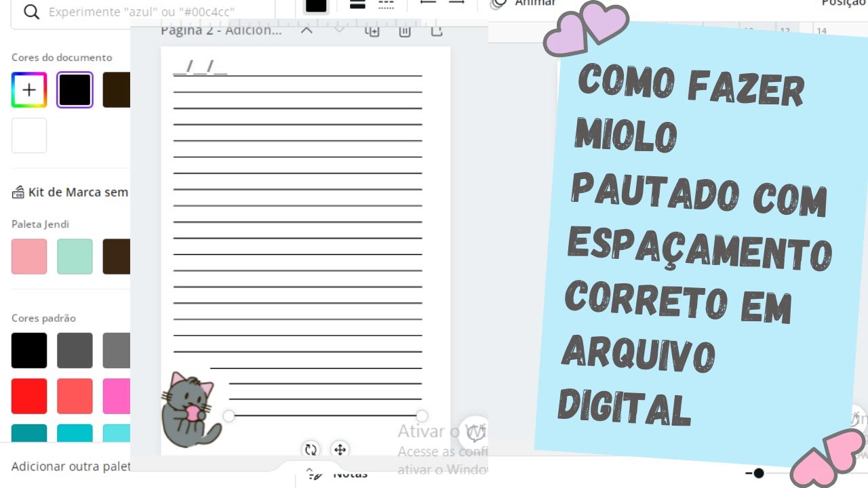The image size is (868, 488).
Task: Add a new page with the page icon
Action: point(437,30)
